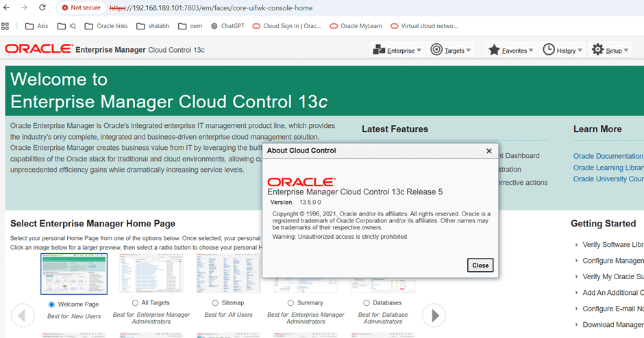The image size is (644, 338).
Task: Click the browser reload icon
Action: click(42, 8)
